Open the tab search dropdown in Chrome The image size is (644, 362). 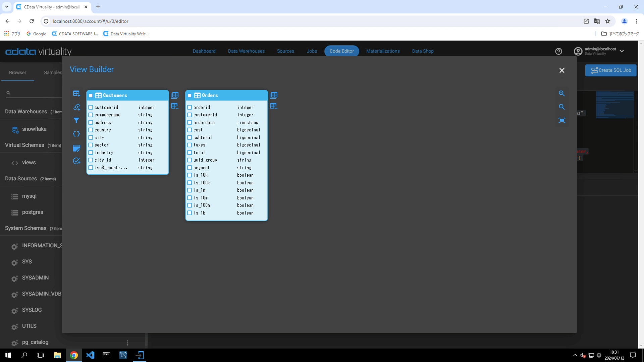[x=7, y=7]
